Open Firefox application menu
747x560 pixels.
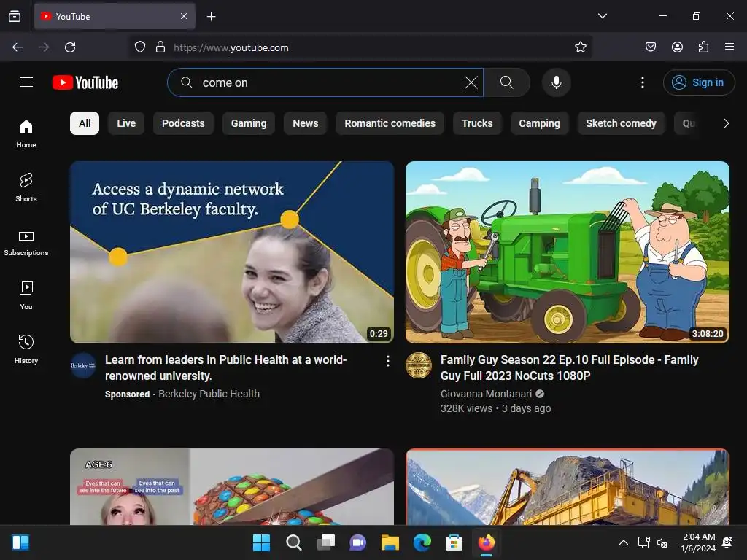(x=729, y=47)
